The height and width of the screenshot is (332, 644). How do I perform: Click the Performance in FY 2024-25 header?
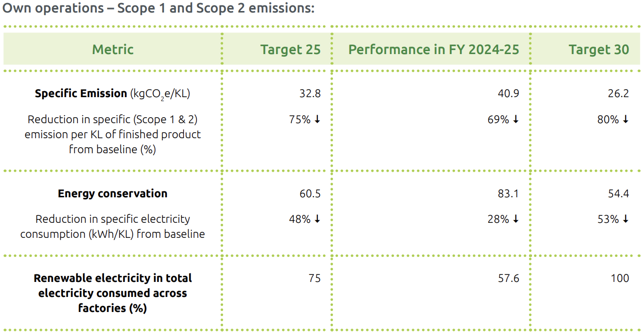click(x=433, y=50)
